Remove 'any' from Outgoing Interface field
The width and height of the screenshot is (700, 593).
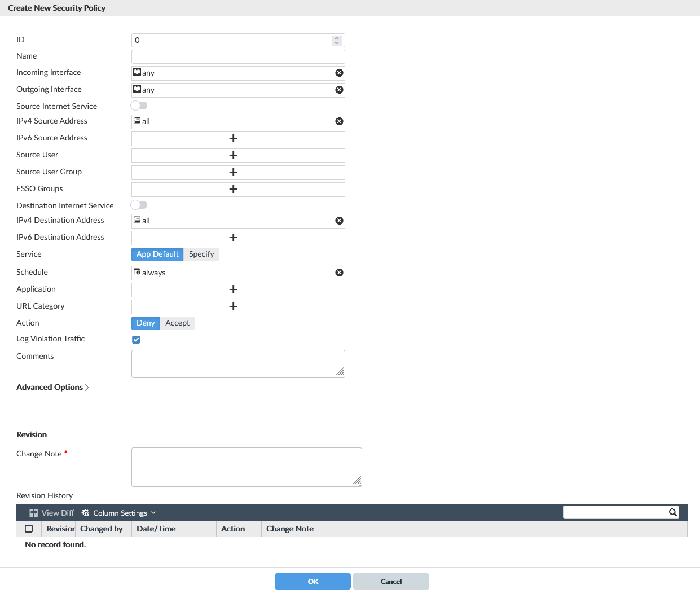(x=339, y=90)
